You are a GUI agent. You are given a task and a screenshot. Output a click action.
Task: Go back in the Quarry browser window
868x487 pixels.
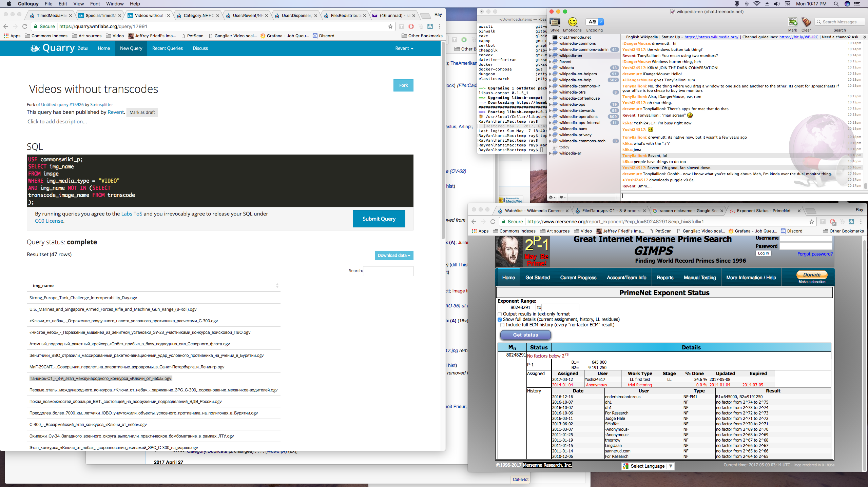pyautogui.click(x=5, y=26)
